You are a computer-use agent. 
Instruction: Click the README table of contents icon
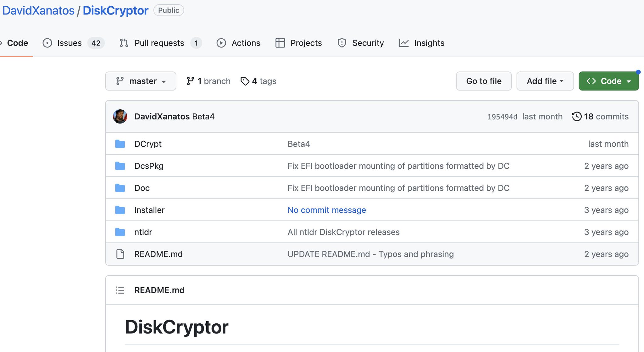120,290
